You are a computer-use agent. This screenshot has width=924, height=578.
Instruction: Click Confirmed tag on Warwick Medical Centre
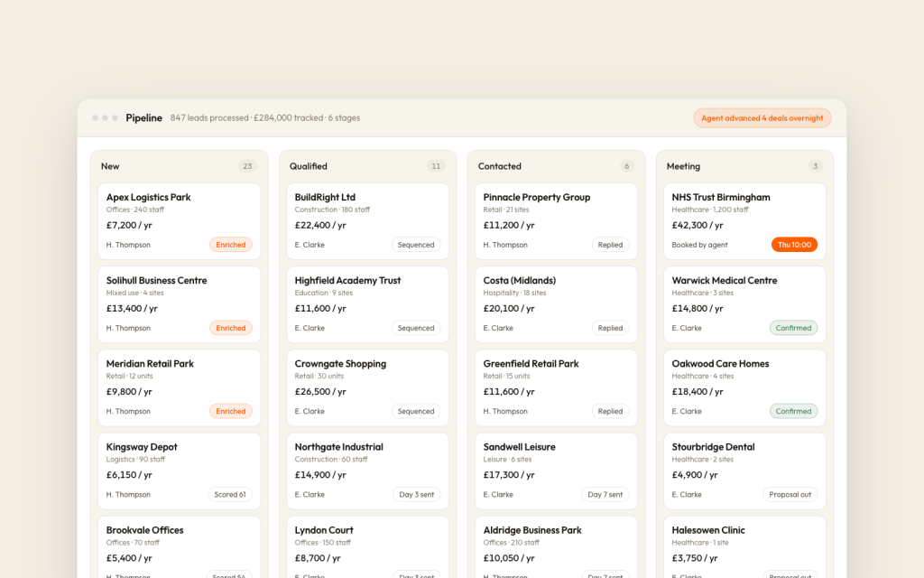(x=793, y=328)
